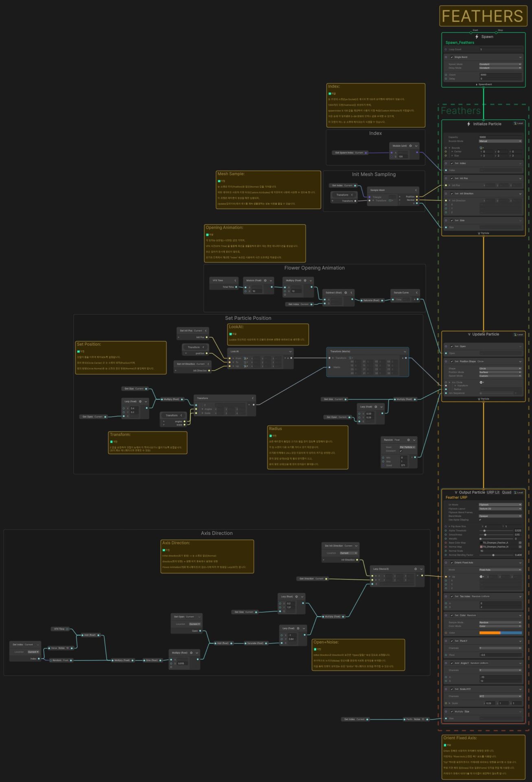Click the Set Particle Position group title
Image resolution: width=532 pixels, height=782 pixels.
click(248, 318)
